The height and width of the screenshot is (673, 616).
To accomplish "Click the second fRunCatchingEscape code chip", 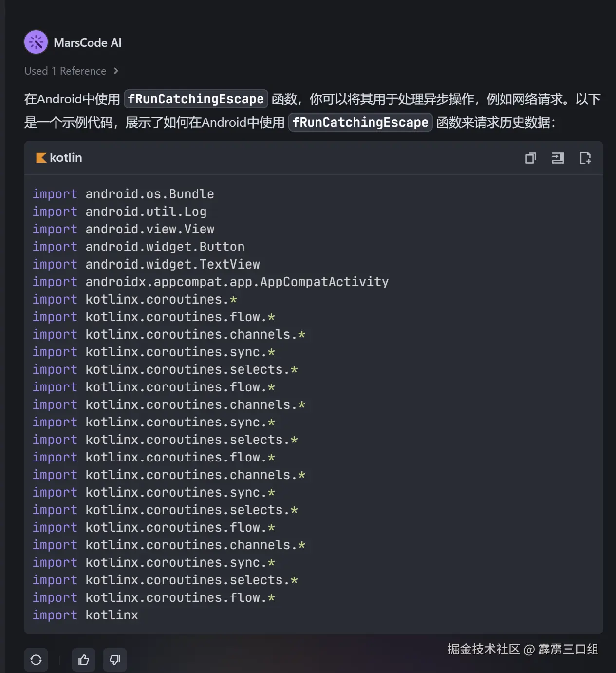I will coord(360,122).
